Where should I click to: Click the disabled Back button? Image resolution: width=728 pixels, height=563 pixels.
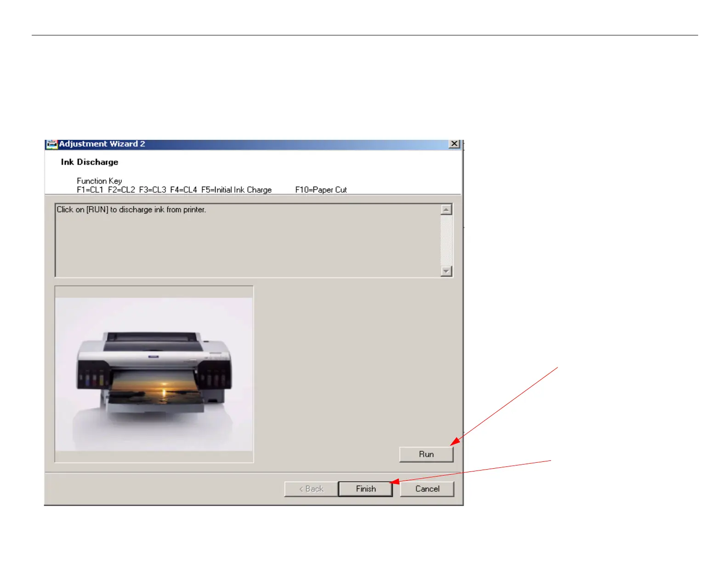click(x=311, y=489)
